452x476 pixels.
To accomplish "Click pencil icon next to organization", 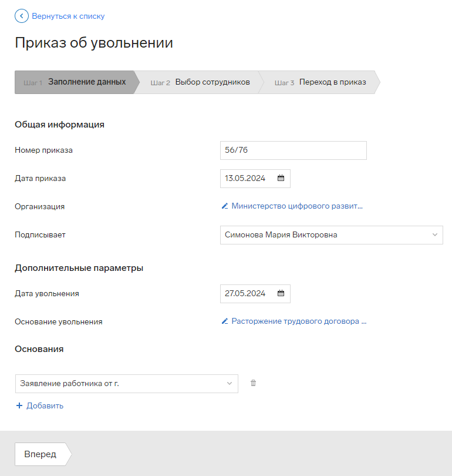I will pyautogui.click(x=225, y=206).
